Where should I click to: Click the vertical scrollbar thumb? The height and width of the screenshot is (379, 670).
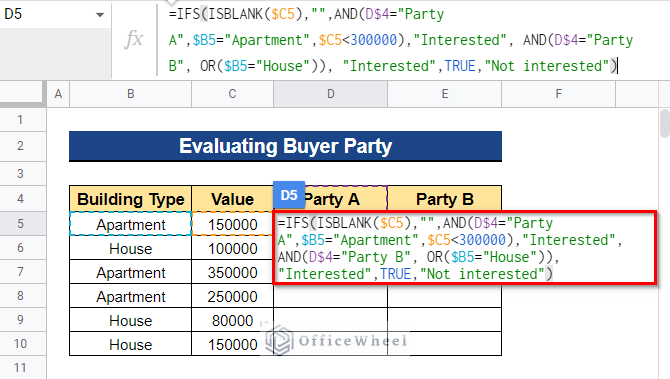pos(664,123)
